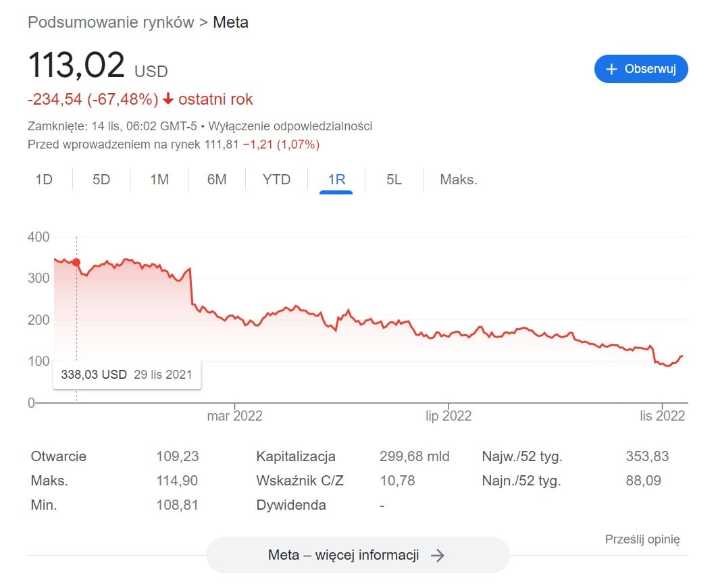Click the red dot marker on chart
This screenshot has width=718, height=588.
pyautogui.click(x=76, y=262)
